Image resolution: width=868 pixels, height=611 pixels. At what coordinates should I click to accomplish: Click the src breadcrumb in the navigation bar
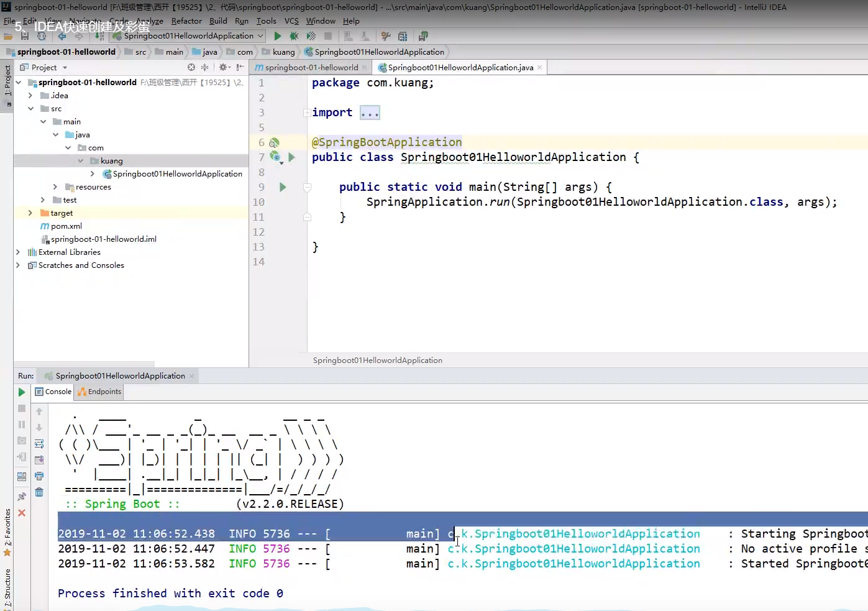coord(140,52)
